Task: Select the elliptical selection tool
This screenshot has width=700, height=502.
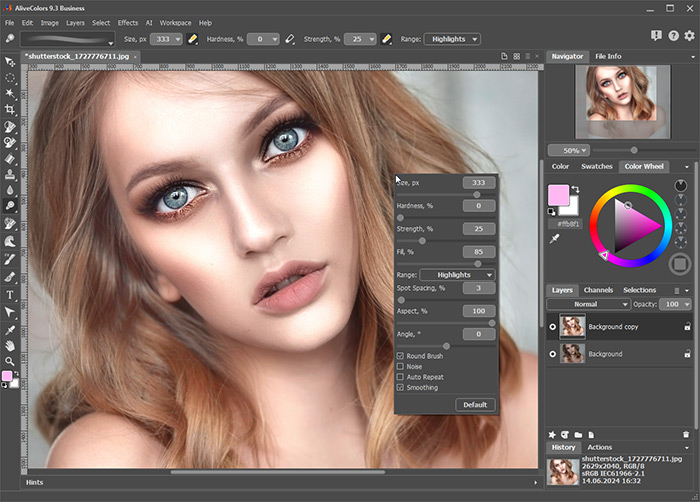Action: (x=9, y=78)
